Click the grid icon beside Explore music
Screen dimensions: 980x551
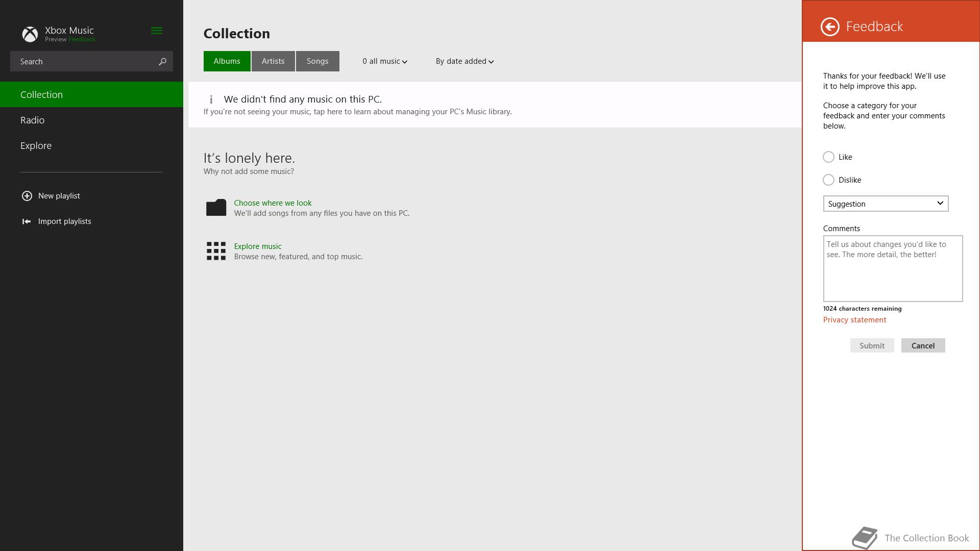pos(216,251)
